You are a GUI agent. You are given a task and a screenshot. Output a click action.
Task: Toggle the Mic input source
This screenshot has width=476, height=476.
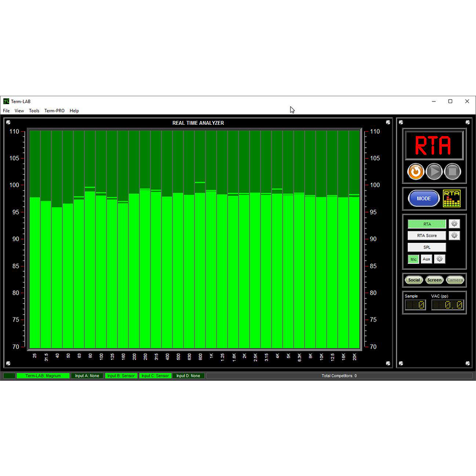[x=414, y=259]
